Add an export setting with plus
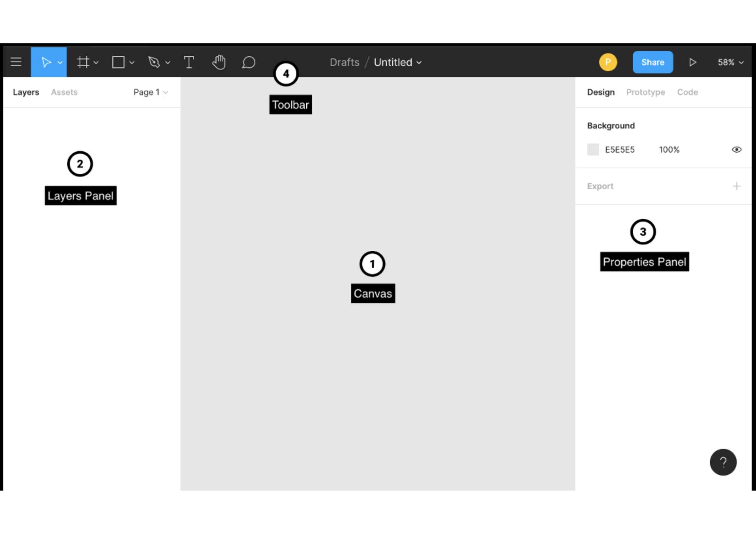The image size is (756, 534). point(736,186)
